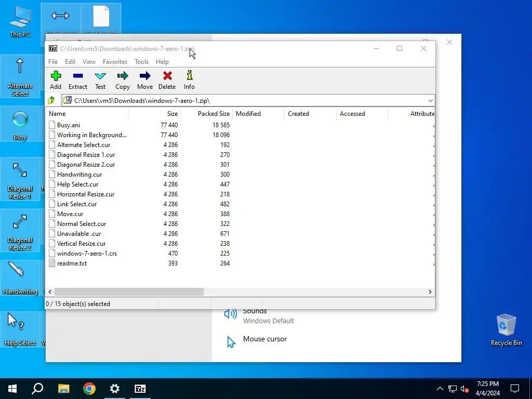Select Alternate Select desktop cursor icon

coord(20,77)
